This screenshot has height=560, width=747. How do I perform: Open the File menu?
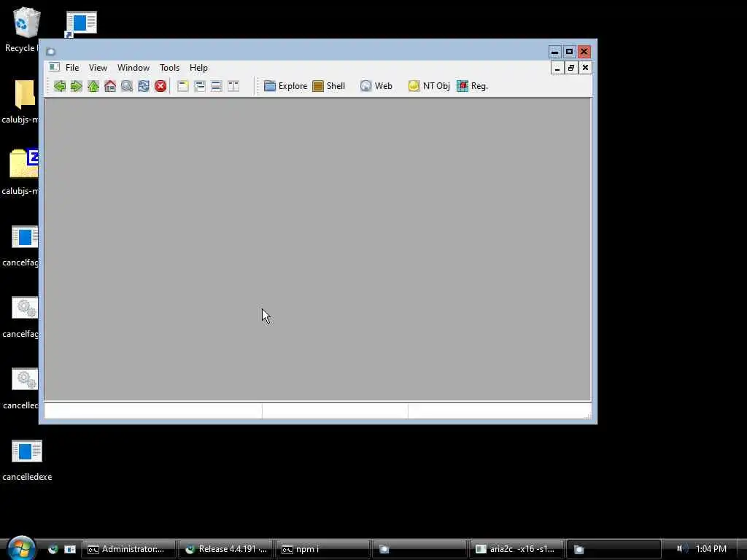(72, 68)
